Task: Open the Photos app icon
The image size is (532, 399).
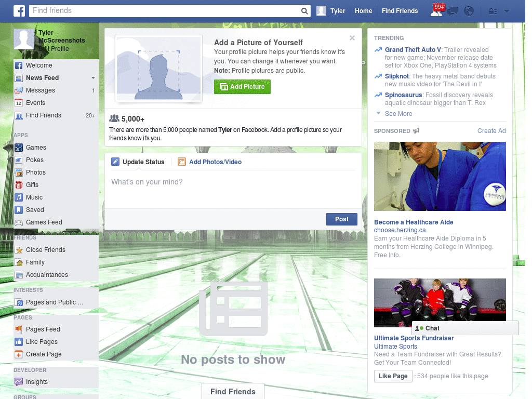Action: coord(19,172)
